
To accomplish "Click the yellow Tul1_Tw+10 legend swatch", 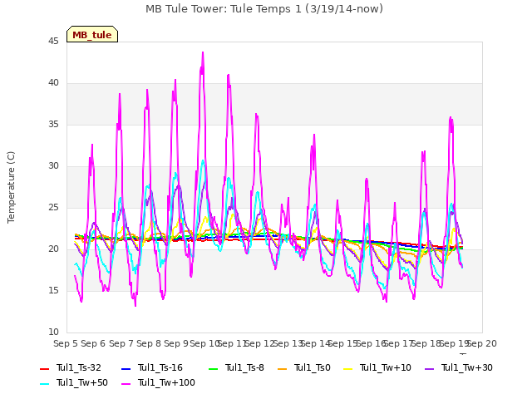I will pyautogui.click(x=348, y=368).
